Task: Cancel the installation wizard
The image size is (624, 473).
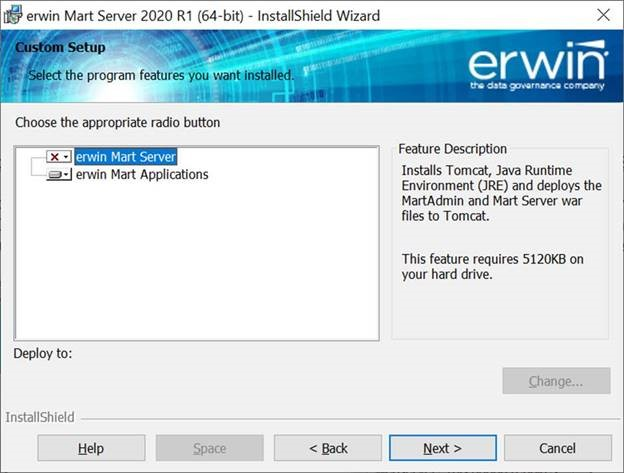Action: [558, 448]
